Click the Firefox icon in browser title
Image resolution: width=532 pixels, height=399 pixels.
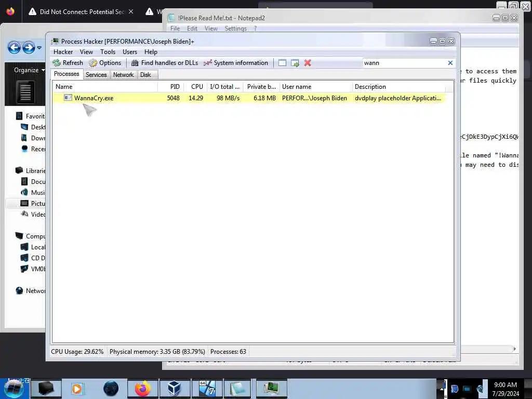point(10,11)
